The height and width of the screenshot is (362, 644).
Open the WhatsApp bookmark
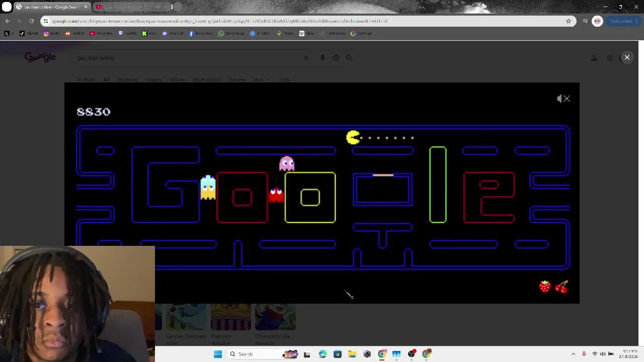point(231,34)
